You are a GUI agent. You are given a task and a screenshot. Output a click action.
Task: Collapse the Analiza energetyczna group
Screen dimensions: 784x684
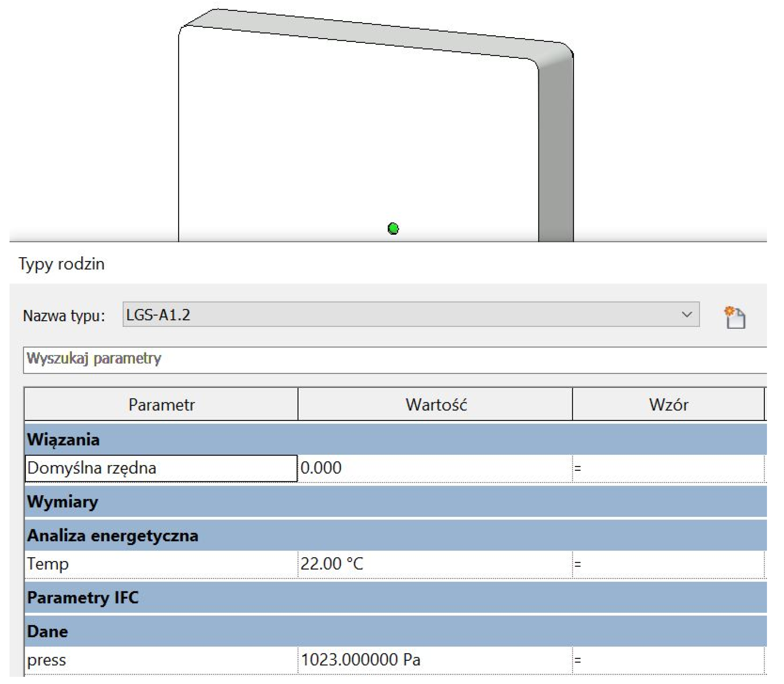pos(113,535)
